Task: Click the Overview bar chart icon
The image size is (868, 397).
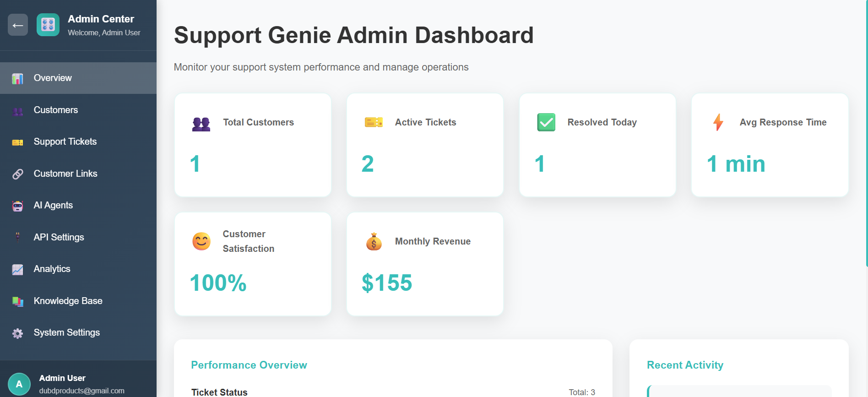Action: (17, 78)
